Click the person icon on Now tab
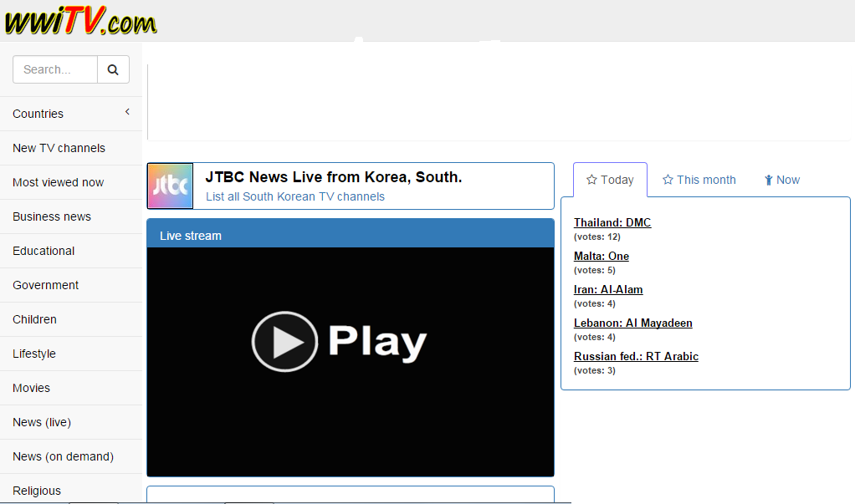 coord(768,181)
